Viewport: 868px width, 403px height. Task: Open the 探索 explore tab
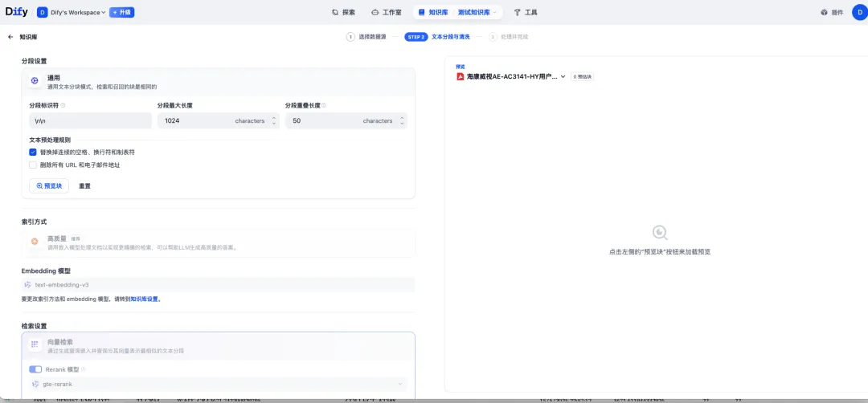343,12
